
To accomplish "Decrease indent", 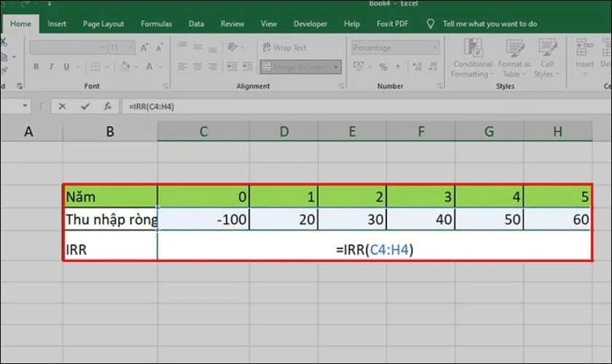I will (x=232, y=67).
